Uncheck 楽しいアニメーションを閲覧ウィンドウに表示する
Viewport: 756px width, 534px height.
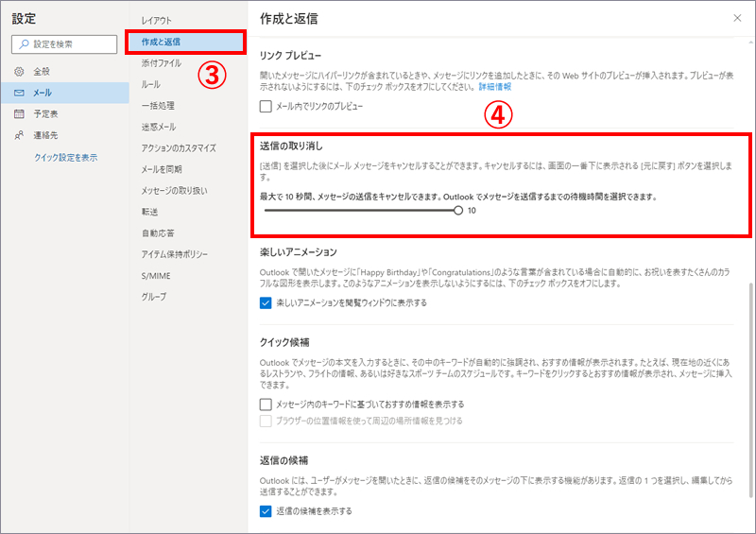click(266, 303)
